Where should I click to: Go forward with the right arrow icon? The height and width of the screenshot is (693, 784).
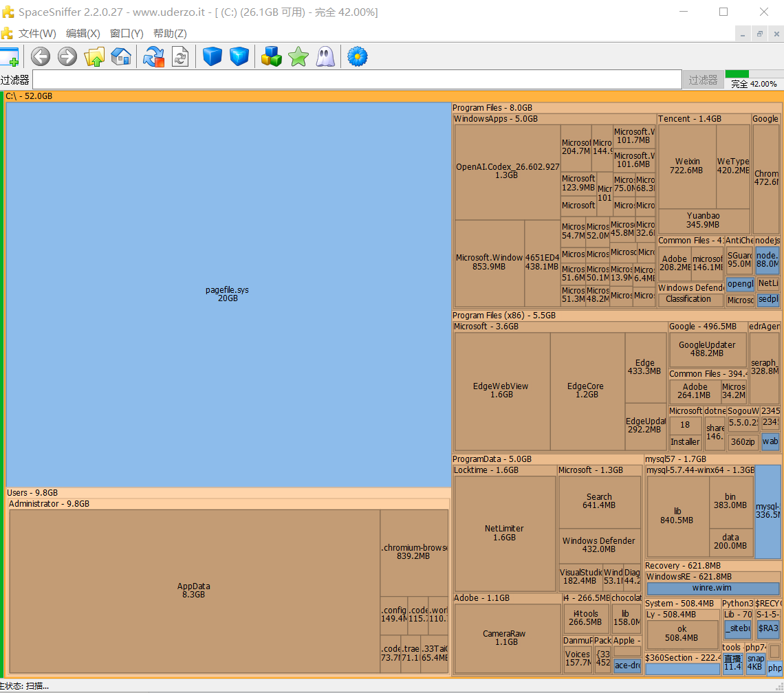coord(67,56)
